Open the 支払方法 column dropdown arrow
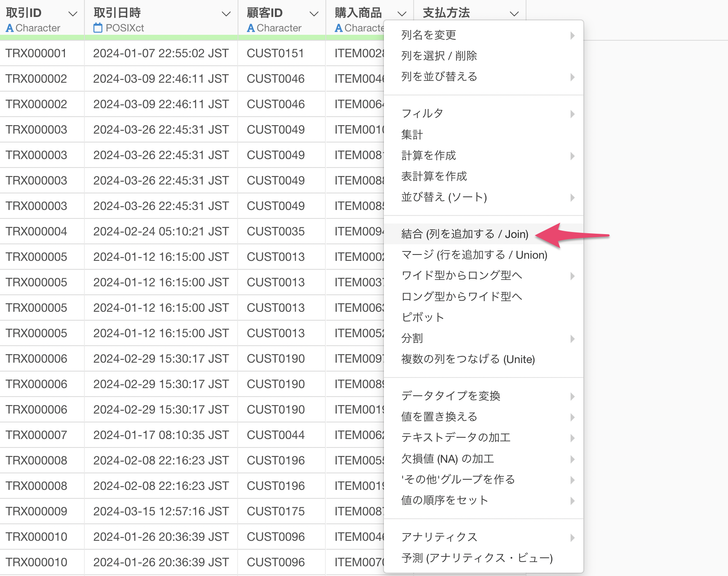The height and width of the screenshot is (576, 728). click(x=514, y=14)
